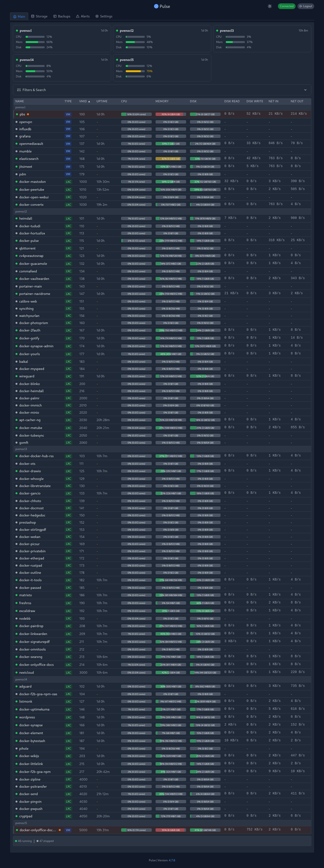Click the Alerts bell icon
Screen dimensions: 324x868
click(77, 16)
